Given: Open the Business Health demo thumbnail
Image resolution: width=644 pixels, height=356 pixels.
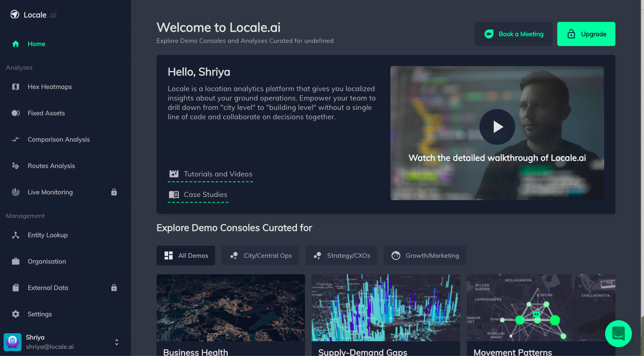Looking at the screenshot, I should 231,308.
